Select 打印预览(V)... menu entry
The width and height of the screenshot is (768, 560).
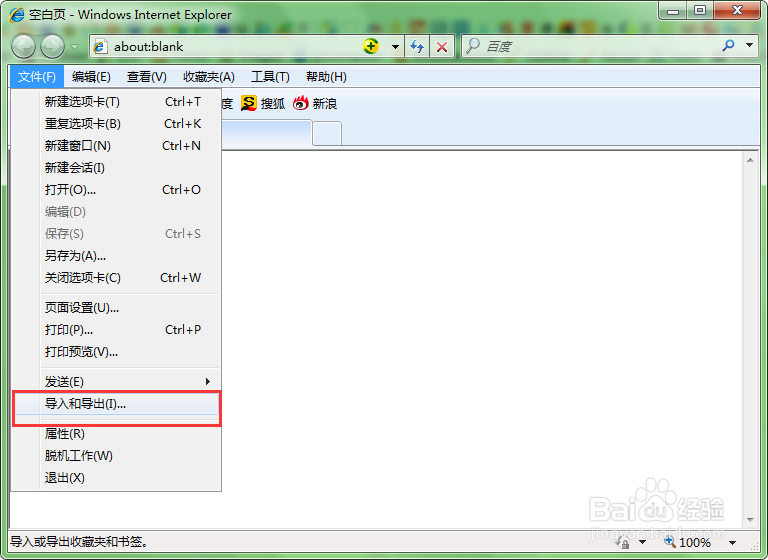(x=116, y=352)
